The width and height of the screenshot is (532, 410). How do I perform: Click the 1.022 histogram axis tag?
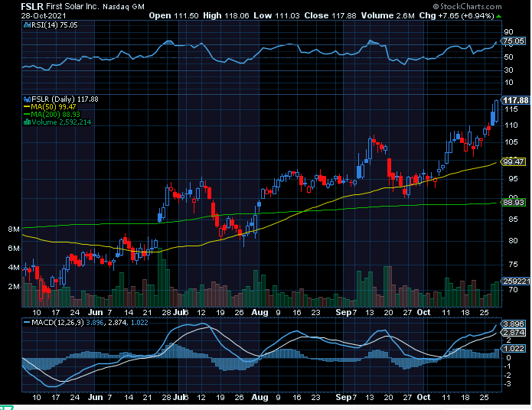[x=514, y=349]
